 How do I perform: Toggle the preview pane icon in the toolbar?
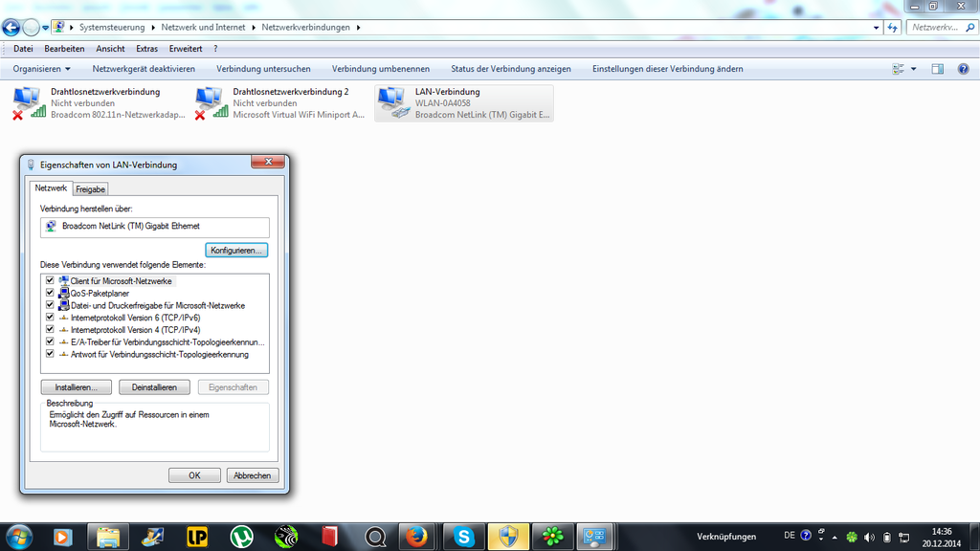[x=938, y=69]
